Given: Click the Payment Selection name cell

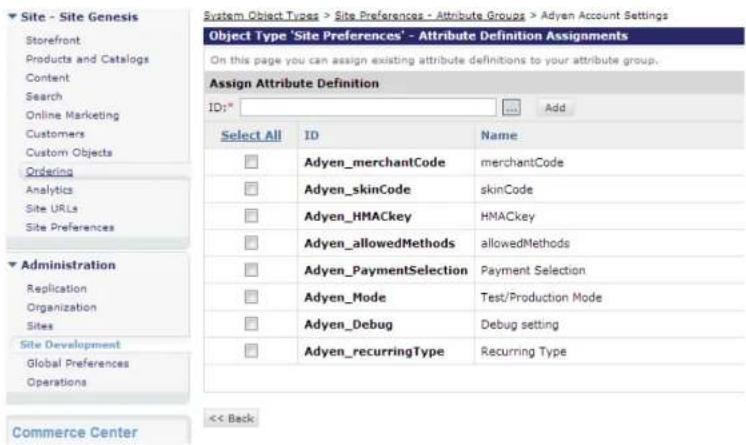Looking at the screenshot, I should 533,270.
